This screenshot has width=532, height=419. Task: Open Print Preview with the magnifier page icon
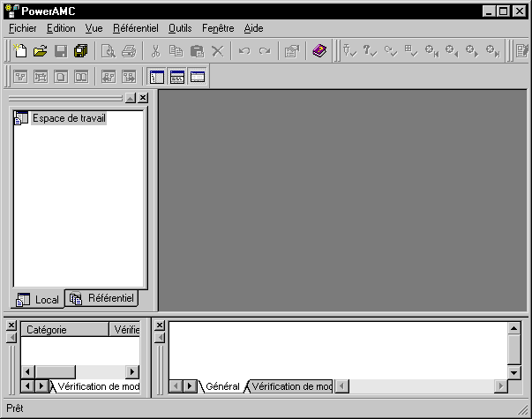click(109, 51)
